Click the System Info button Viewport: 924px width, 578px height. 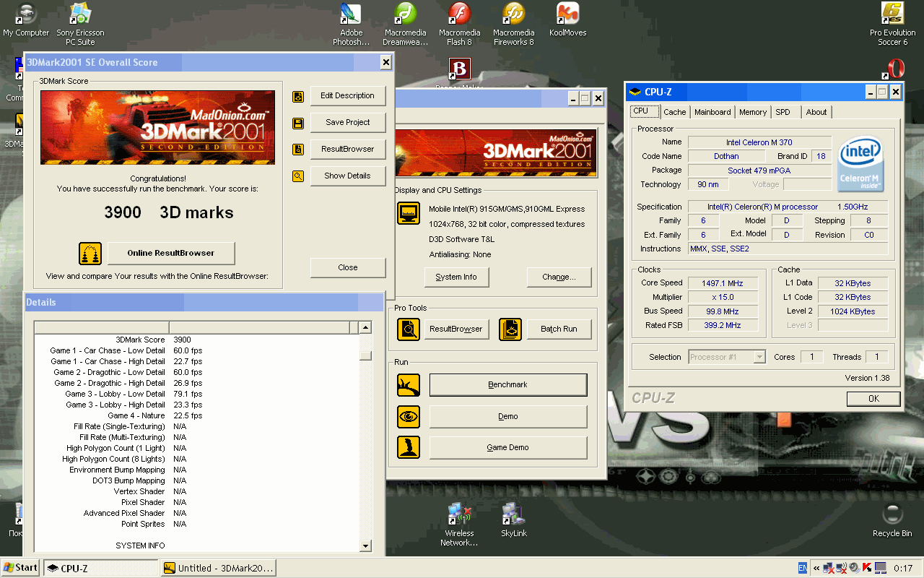point(456,277)
